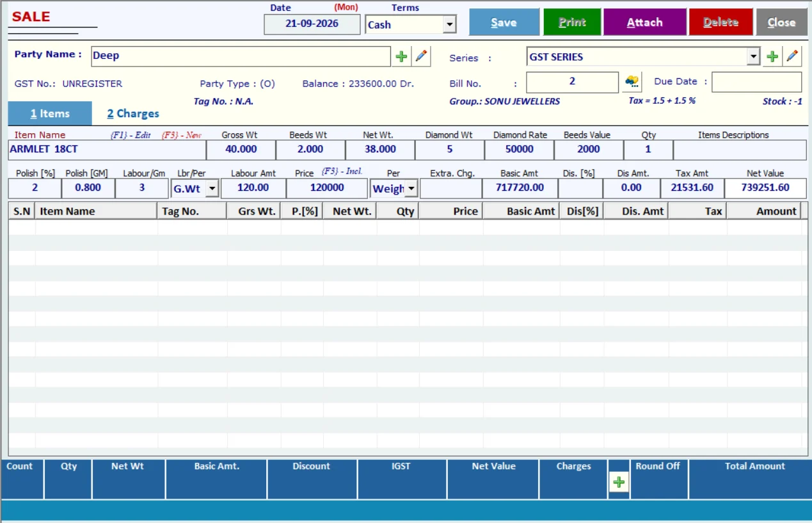Focus the Party Name field with Deep
Image resolution: width=812 pixels, height=523 pixels.
[241, 56]
